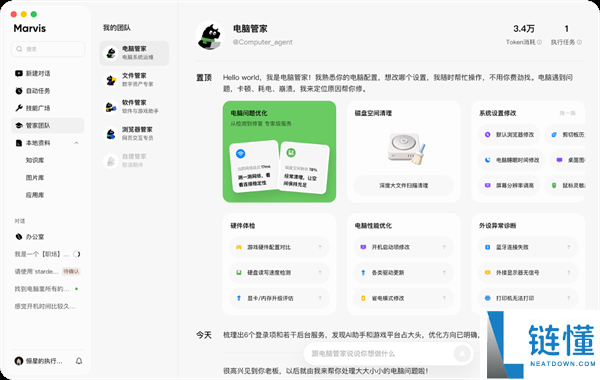Screen dimensions: 600x380
Task: Click the info icon beside 执行任务
Action: tap(579, 42)
